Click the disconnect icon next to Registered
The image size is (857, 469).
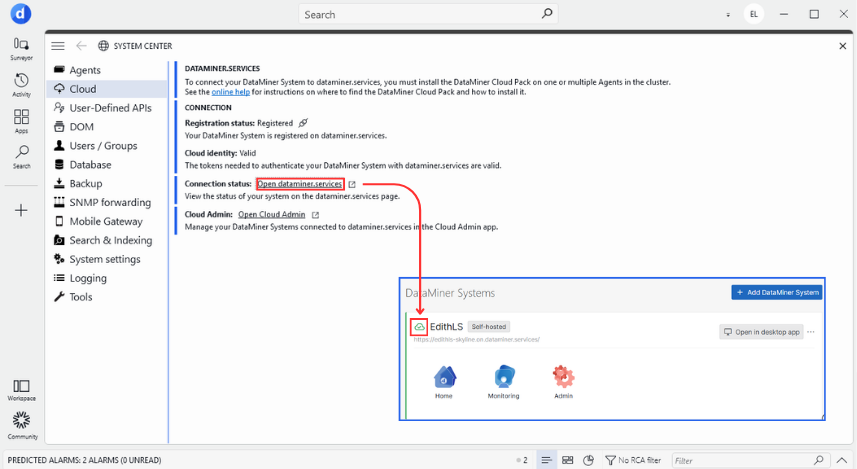(x=303, y=123)
